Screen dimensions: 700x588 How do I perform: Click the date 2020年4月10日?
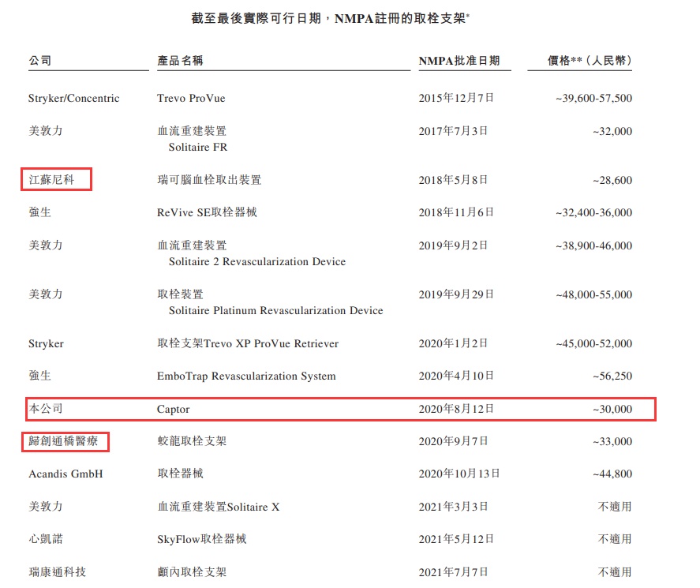[456, 376]
